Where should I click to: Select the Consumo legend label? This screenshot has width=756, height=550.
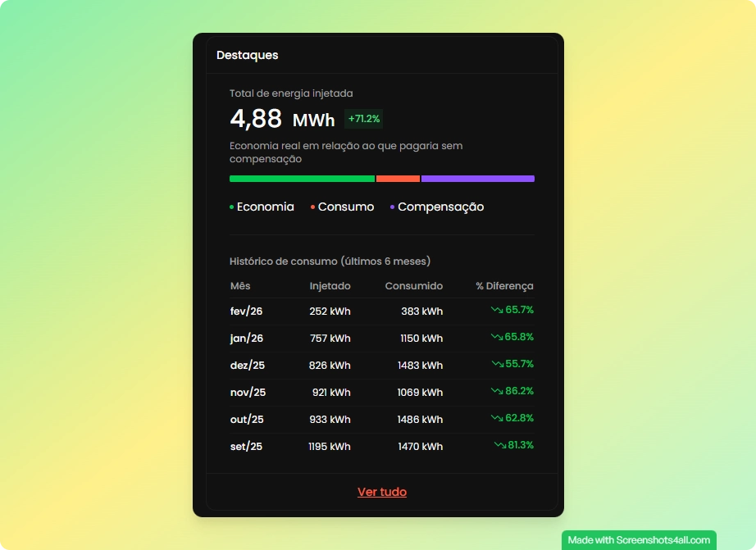[346, 207]
